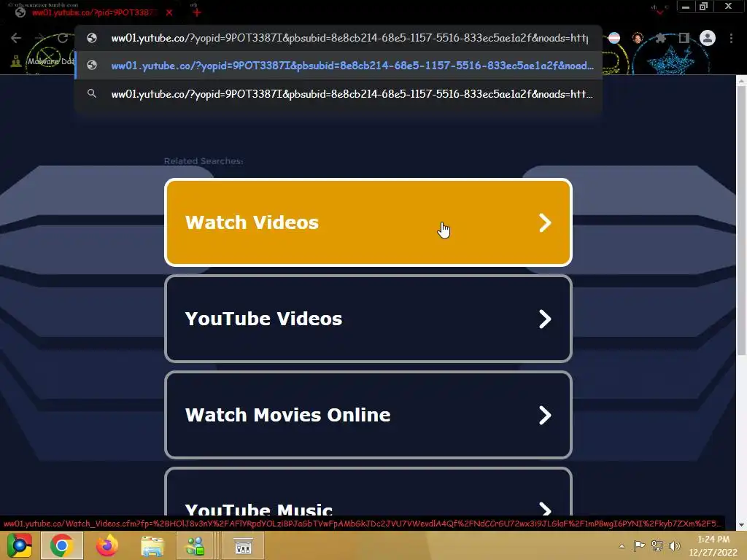This screenshot has width=747, height=560.
Task: Click the page vertical scrollbar thumb
Action: coord(741,221)
